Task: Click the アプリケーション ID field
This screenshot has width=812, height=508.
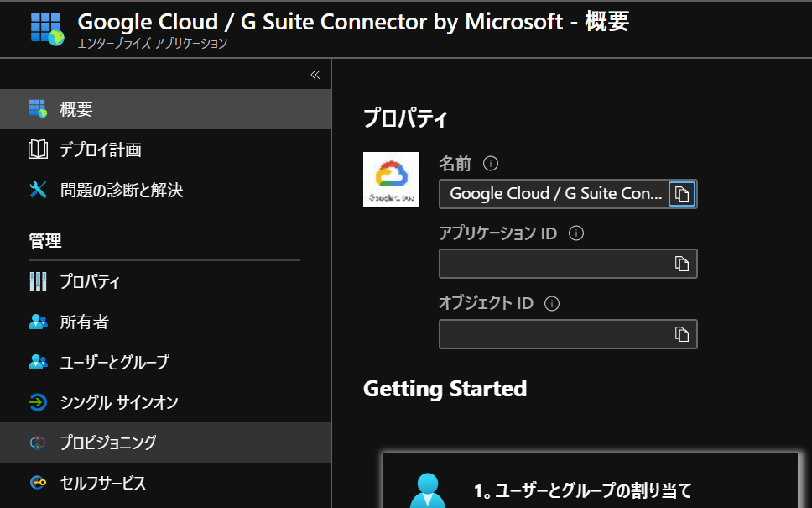Action: coord(554,264)
